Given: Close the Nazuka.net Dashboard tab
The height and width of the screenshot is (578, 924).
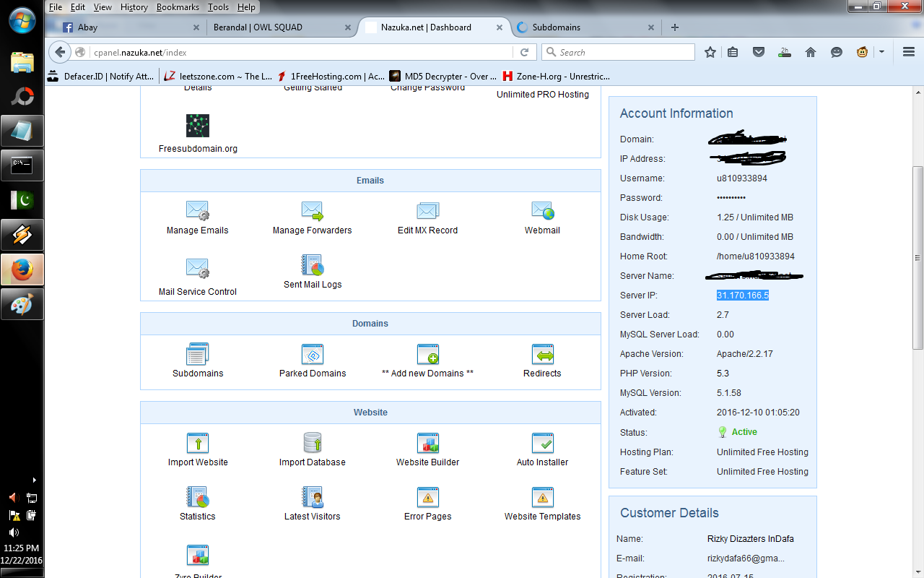Looking at the screenshot, I should pyautogui.click(x=499, y=27).
